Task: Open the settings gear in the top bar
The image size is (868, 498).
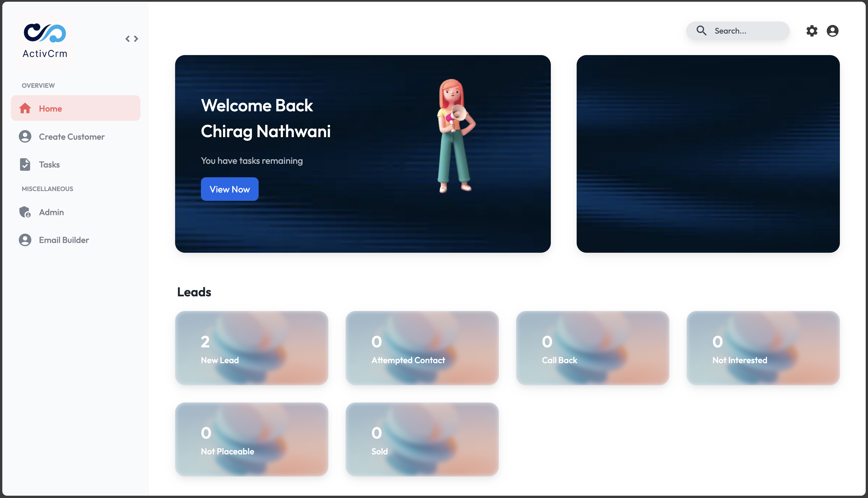Action: pos(812,31)
